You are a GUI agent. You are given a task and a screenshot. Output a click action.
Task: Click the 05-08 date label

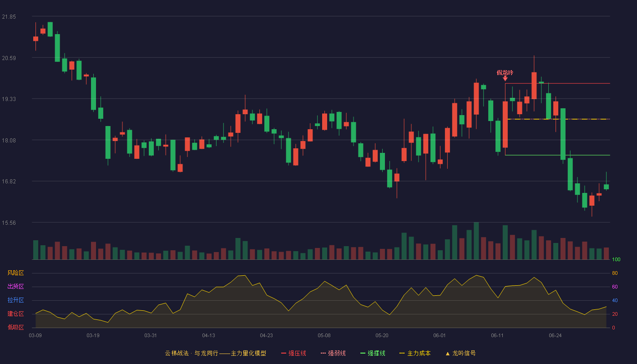tap(324, 335)
